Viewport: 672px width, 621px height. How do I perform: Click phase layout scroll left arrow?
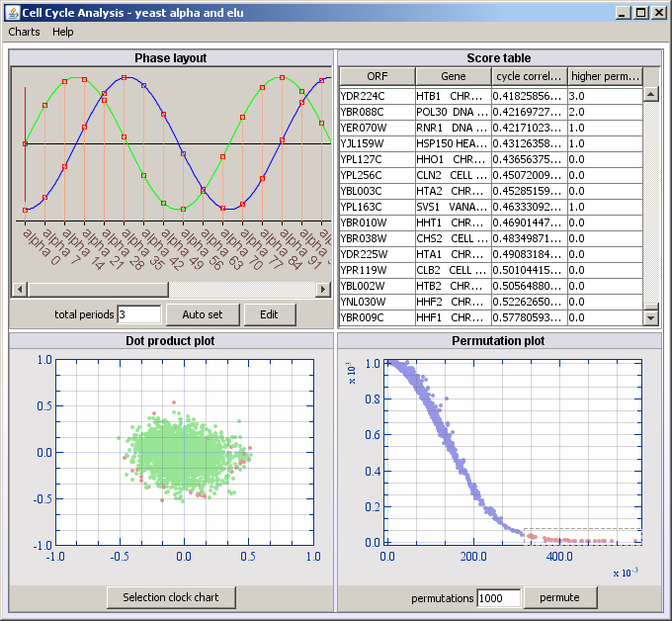[x=20, y=290]
